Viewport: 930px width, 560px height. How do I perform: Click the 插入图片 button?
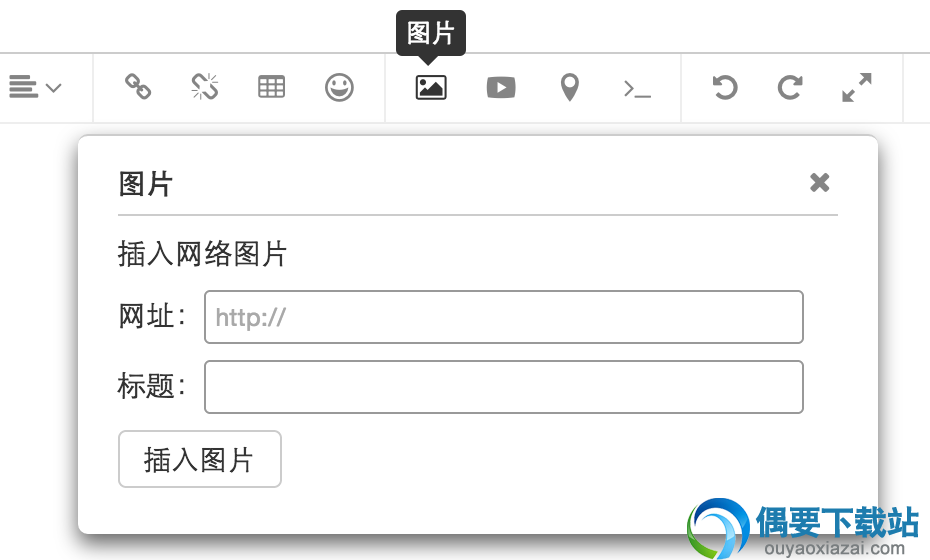pyautogui.click(x=200, y=459)
